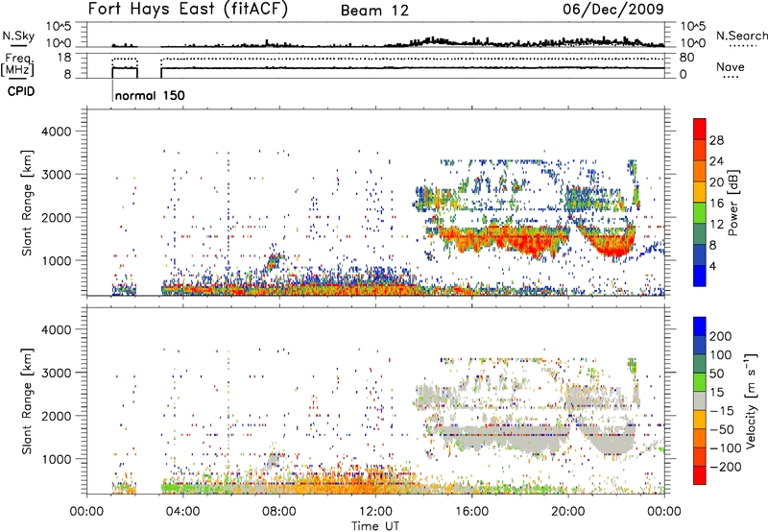Screen dimensions: 768x532
Task: Click the red bottom of the Velocity colorbar
Action: pyautogui.click(x=700, y=475)
